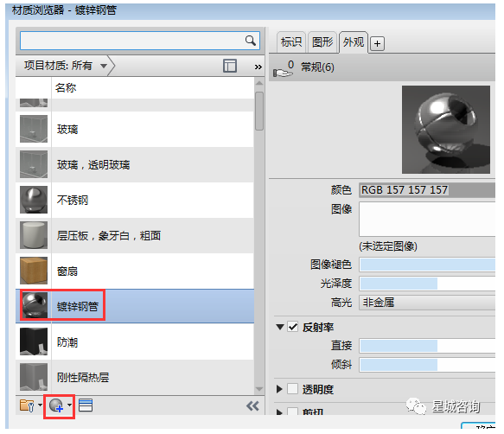504x434 pixels.
Task: Click the material search input field
Action: [140, 41]
